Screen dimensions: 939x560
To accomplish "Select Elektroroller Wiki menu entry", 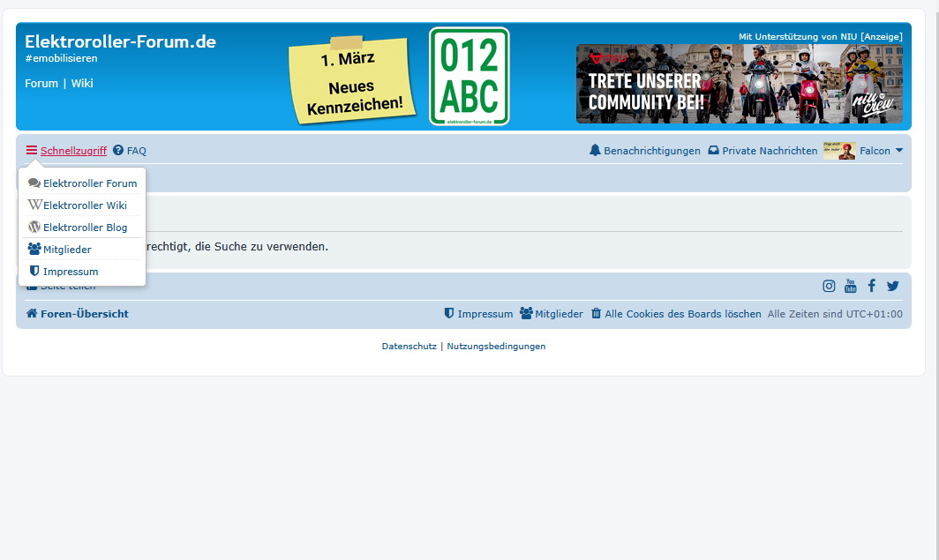I will tap(85, 205).
